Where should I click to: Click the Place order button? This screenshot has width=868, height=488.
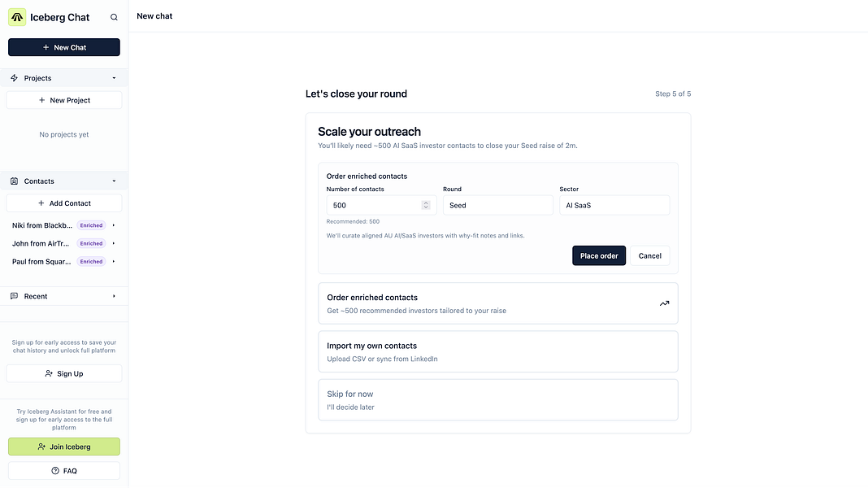pos(599,255)
